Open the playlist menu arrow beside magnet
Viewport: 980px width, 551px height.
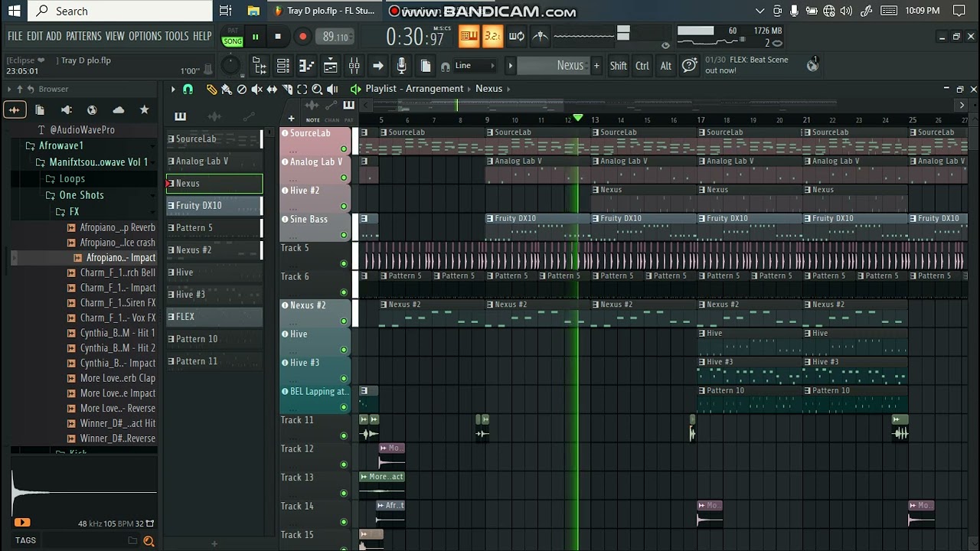[x=173, y=90]
